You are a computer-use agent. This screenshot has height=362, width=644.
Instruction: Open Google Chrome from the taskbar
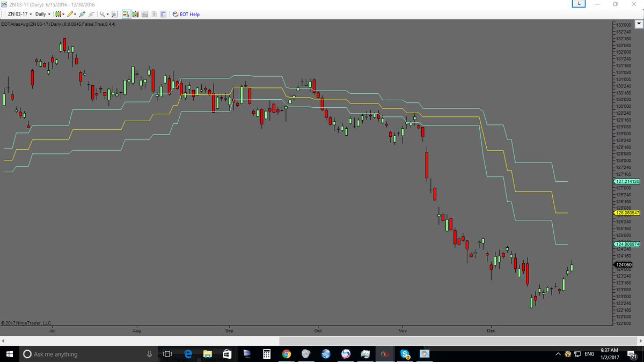[286, 354]
